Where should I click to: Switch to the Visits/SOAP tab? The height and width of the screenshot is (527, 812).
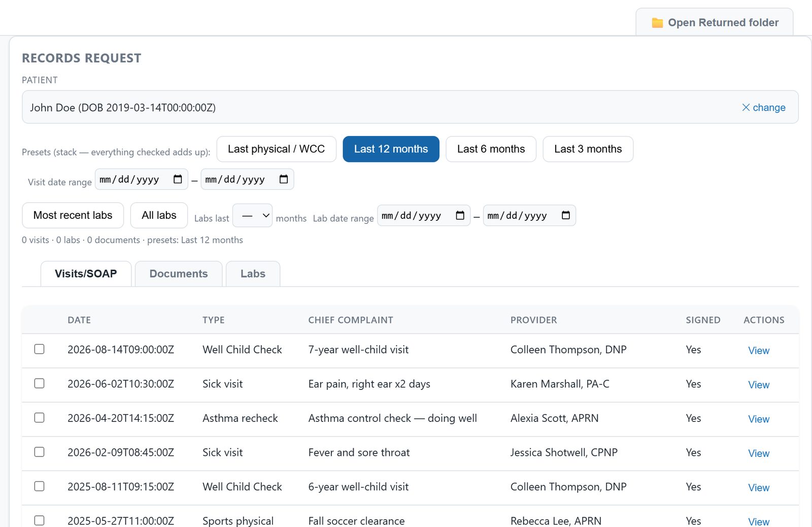[86, 274]
